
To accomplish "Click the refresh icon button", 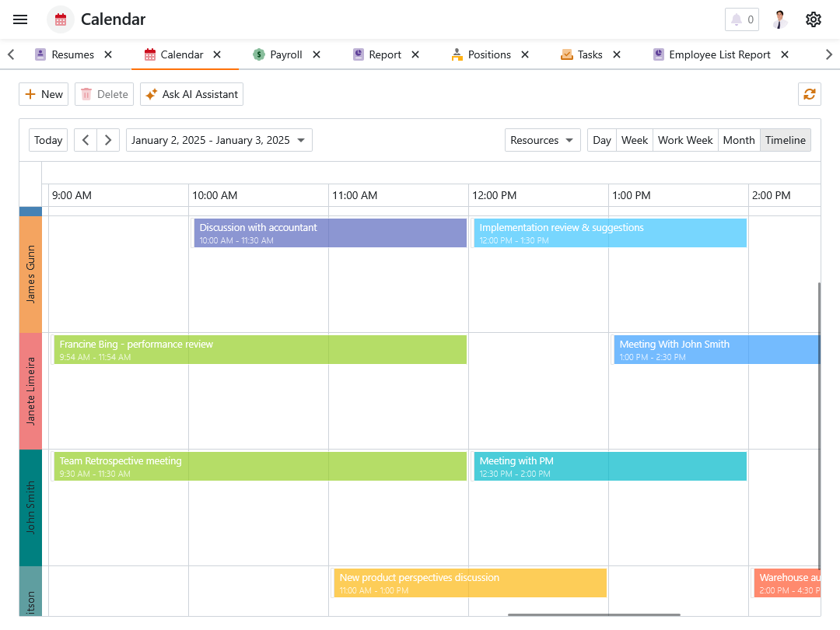I will (x=809, y=94).
